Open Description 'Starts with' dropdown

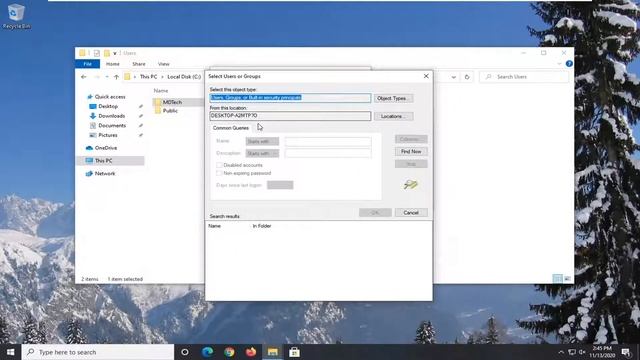[x=262, y=153]
